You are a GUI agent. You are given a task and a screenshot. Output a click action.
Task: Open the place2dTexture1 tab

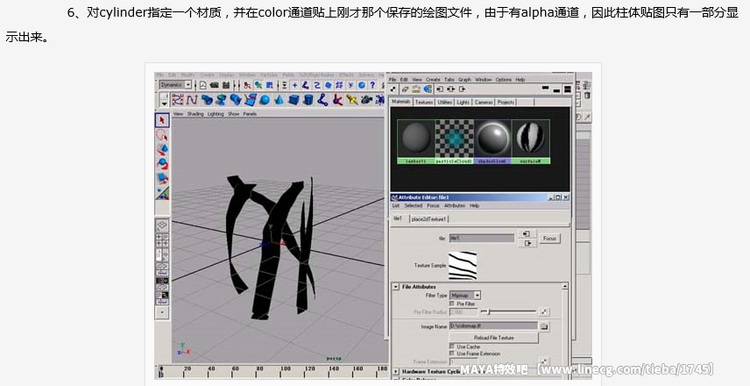[429, 219]
